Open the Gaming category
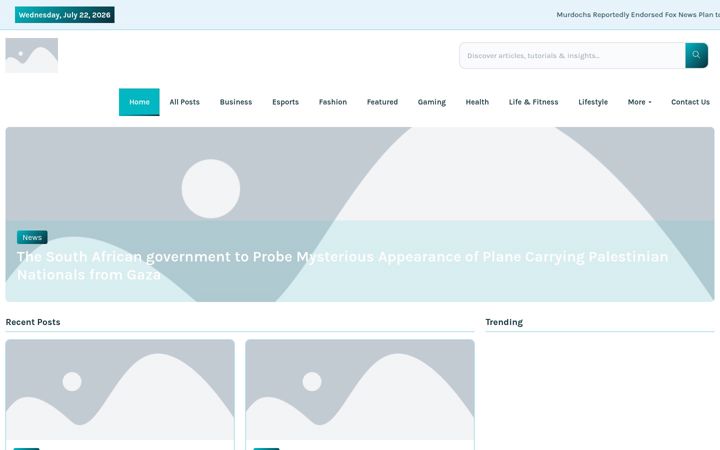The width and height of the screenshot is (720, 450). (x=432, y=102)
